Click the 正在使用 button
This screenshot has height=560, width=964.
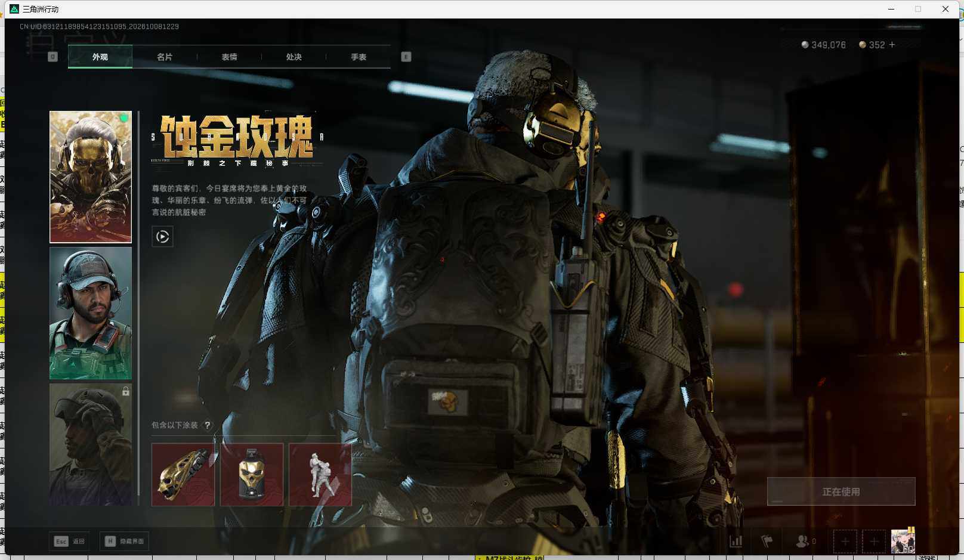point(841,491)
